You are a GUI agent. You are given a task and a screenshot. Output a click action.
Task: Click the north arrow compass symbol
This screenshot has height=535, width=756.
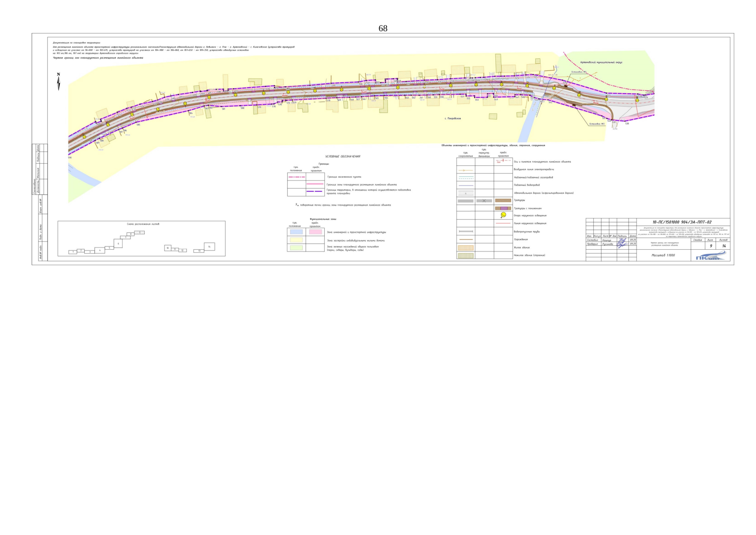58,82
